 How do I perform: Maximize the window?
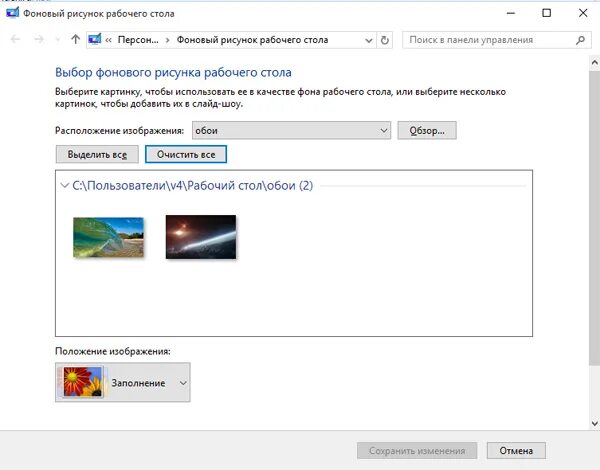point(547,13)
